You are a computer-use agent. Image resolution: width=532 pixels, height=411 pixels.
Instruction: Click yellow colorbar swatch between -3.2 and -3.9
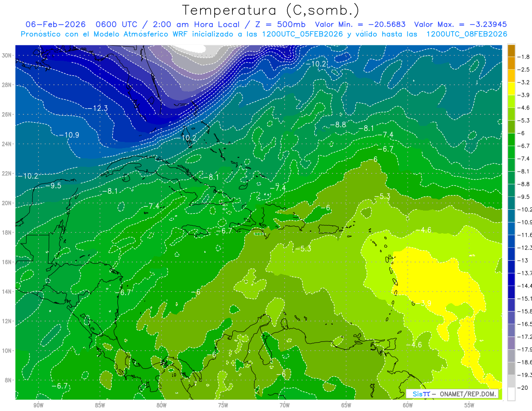511,89
